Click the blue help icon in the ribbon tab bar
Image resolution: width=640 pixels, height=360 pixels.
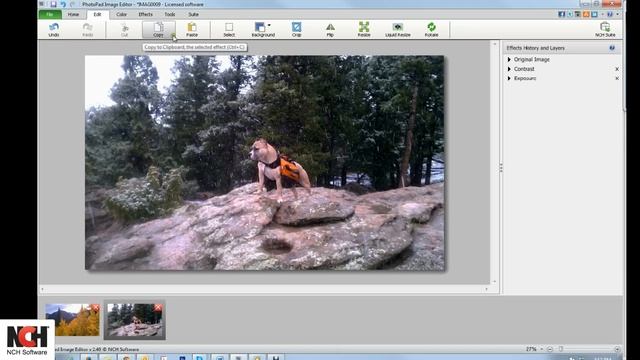610,14
